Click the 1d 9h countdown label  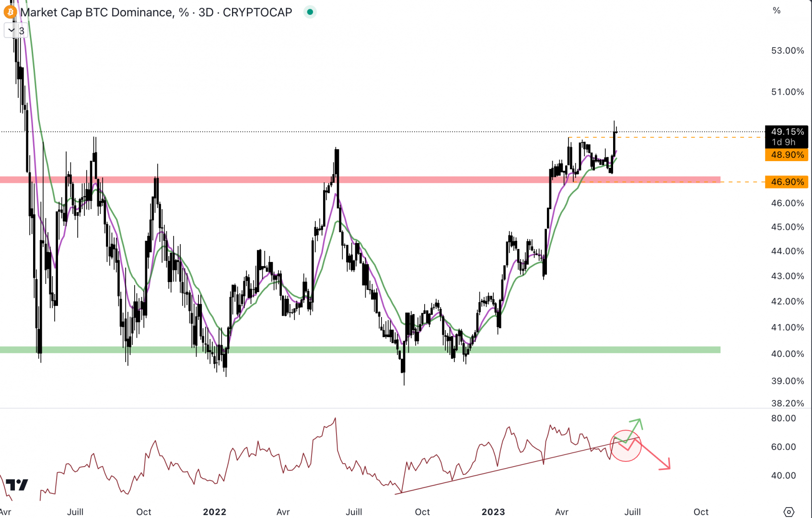click(783, 142)
